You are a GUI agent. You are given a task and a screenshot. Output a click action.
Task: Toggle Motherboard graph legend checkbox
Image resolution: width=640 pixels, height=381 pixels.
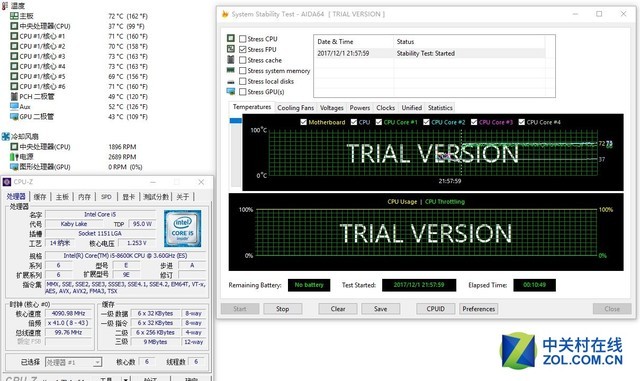click(303, 122)
